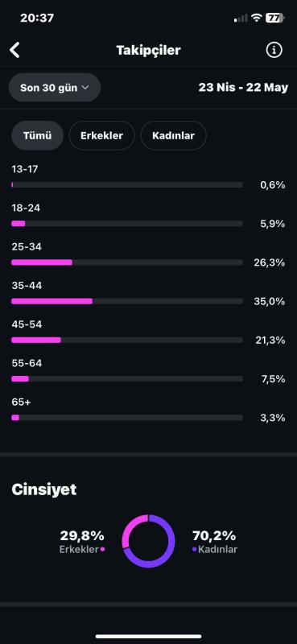Tap the cellular signal bars icon
Image resolution: width=297 pixels, height=644 pixels.
[x=241, y=18]
